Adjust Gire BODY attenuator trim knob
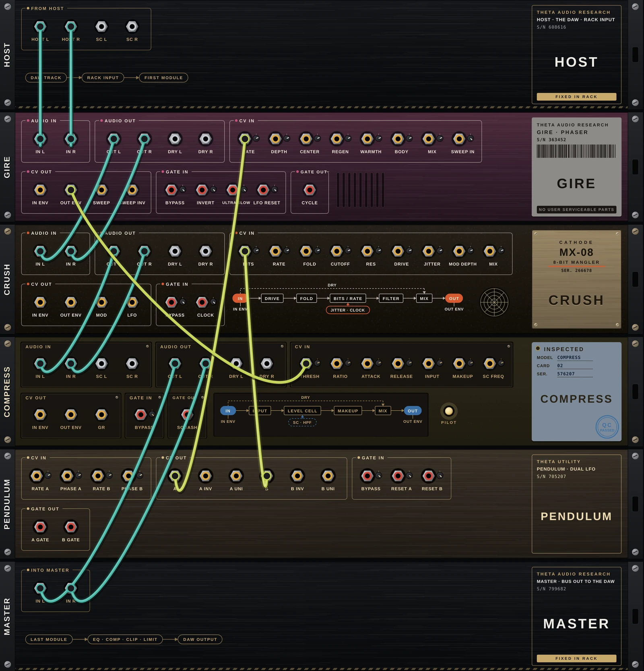 point(409,139)
